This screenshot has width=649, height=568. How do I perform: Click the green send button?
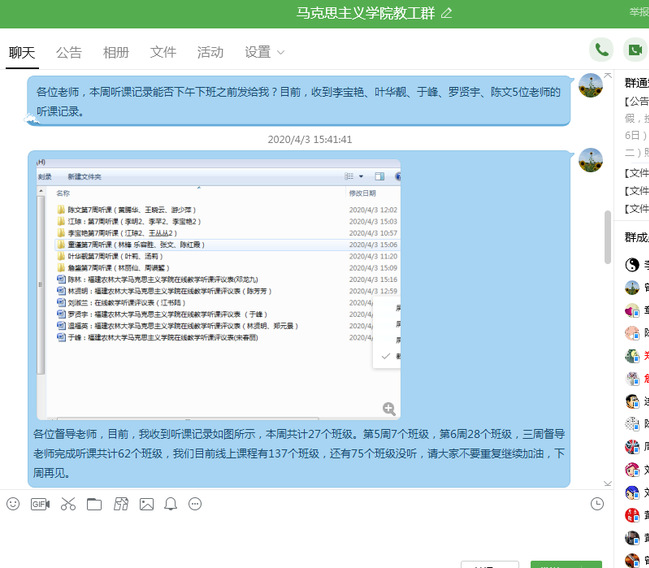click(566, 563)
